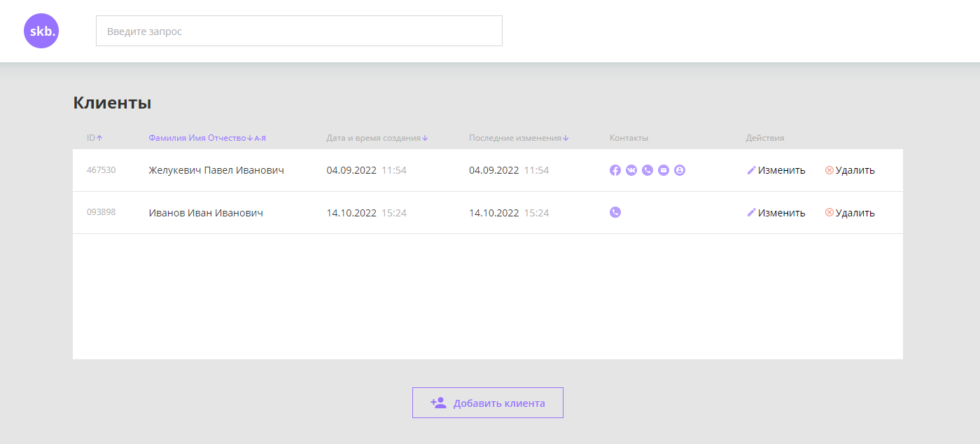Select the Действия column header
The width and height of the screenshot is (980, 444).
click(764, 137)
